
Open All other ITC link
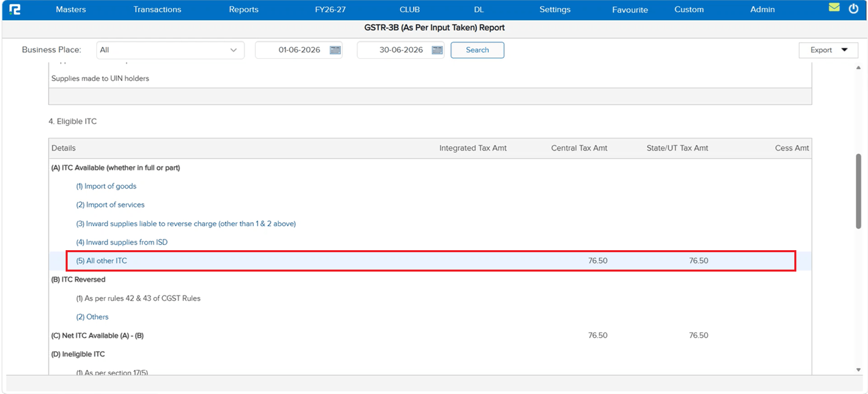(101, 261)
